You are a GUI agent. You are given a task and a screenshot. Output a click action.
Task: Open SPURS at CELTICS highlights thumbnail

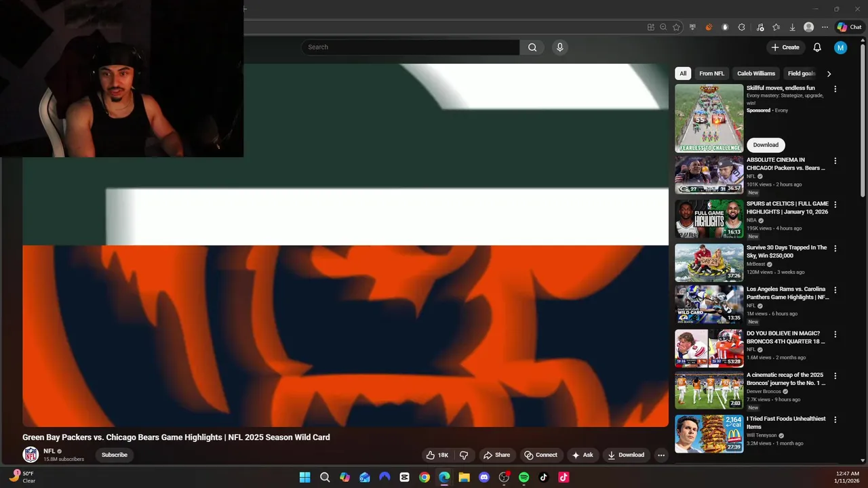[709, 218]
